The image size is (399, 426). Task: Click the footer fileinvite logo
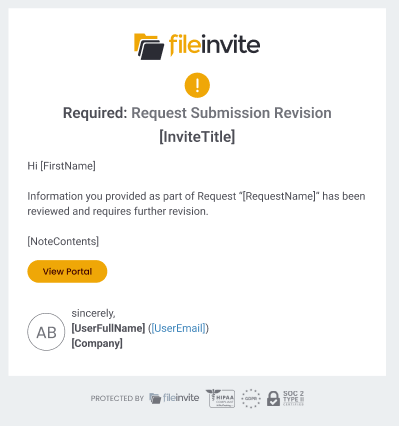tap(174, 398)
